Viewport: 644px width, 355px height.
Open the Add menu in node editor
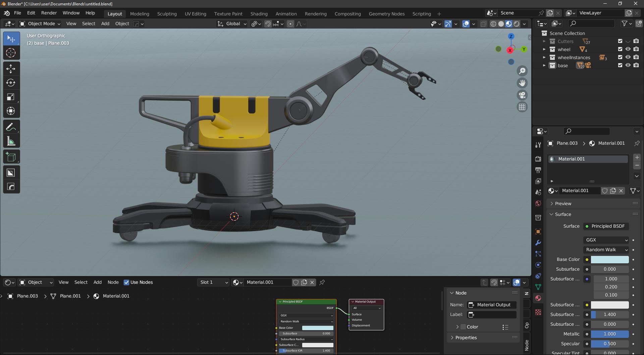click(97, 282)
